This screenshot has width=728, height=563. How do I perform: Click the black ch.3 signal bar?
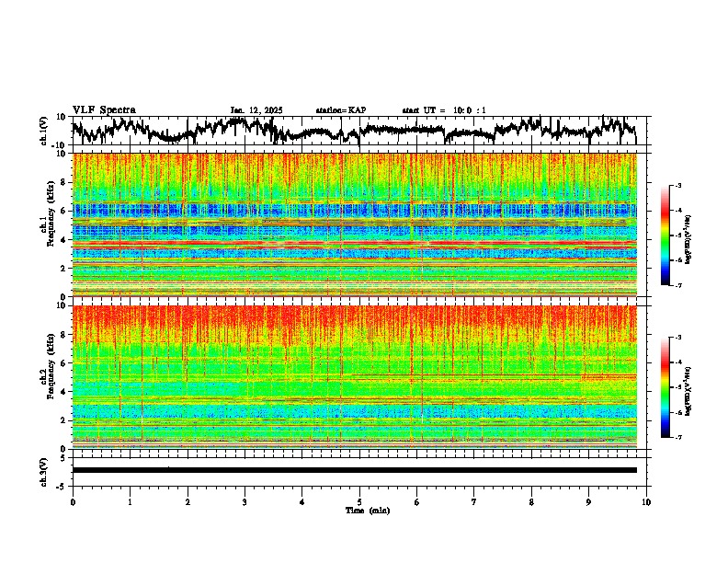click(354, 470)
